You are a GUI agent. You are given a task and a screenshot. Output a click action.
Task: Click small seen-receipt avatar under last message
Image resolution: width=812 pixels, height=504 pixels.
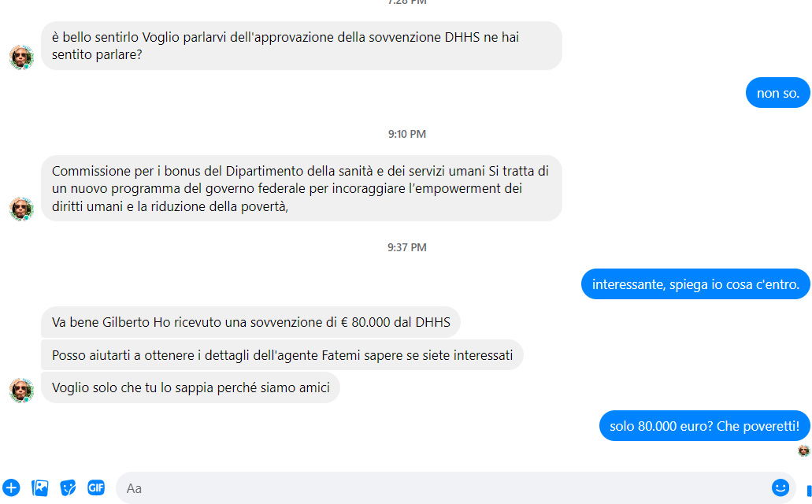click(x=803, y=450)
